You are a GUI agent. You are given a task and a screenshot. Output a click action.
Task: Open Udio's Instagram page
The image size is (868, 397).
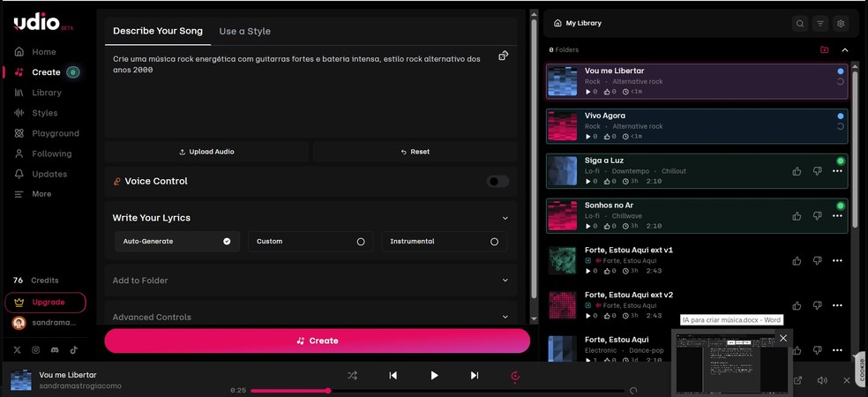click(x=35, y=350)
